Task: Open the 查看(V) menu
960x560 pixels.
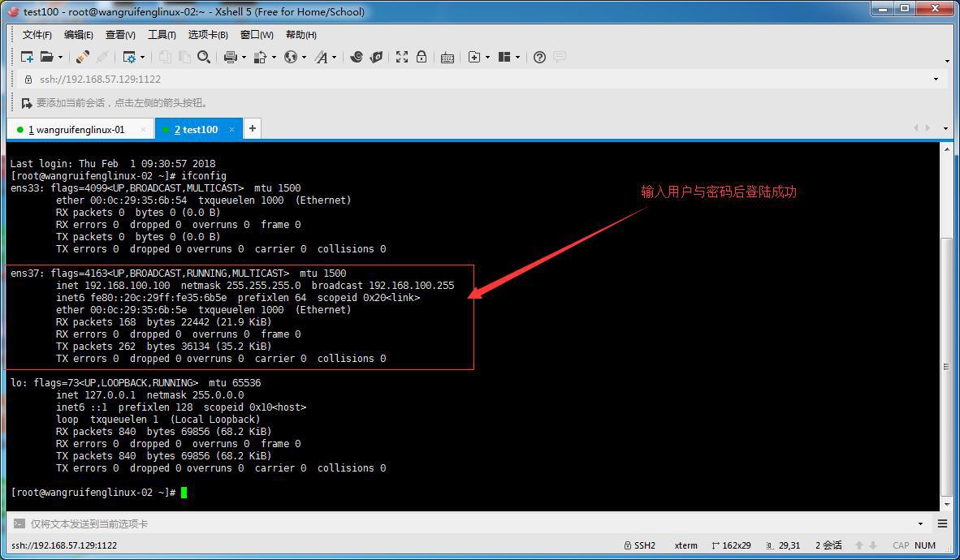Action: (120, 35)
